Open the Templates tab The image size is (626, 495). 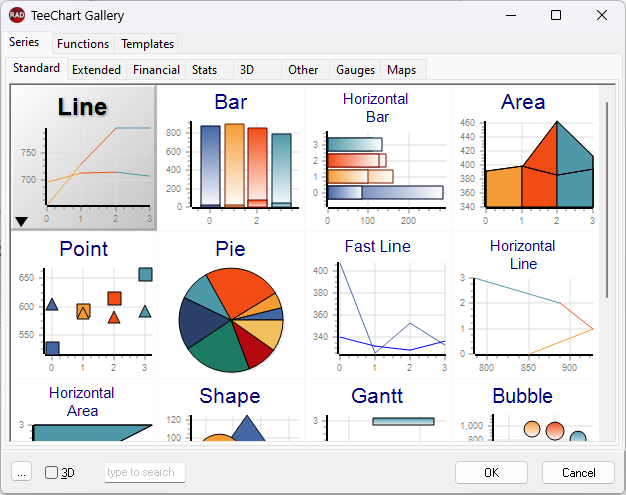pyautogui.click(x=147, y=44)
